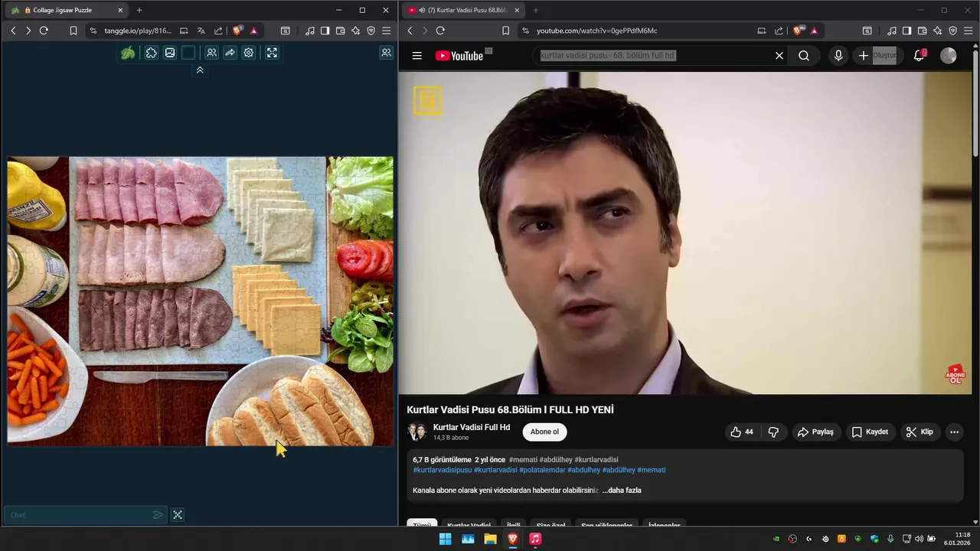
Task: Open puzzle piece options in Tanggle toolbar
Action: pos(152,53)
